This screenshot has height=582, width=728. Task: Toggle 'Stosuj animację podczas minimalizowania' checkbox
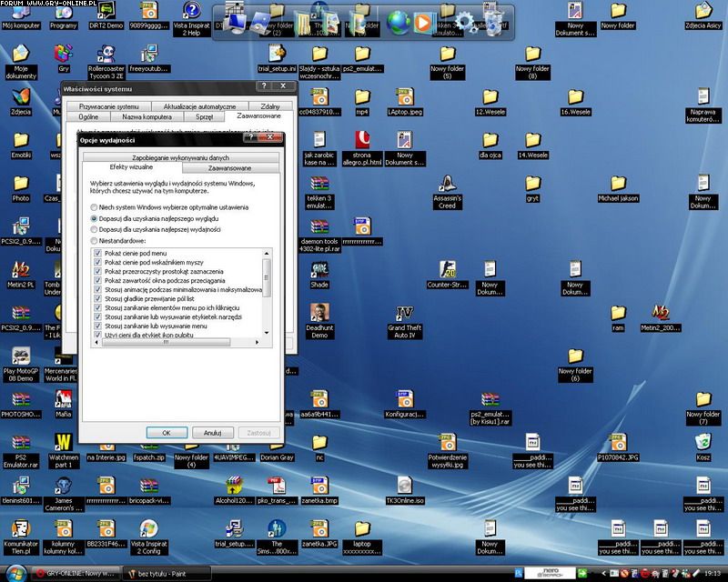point(97,289)
